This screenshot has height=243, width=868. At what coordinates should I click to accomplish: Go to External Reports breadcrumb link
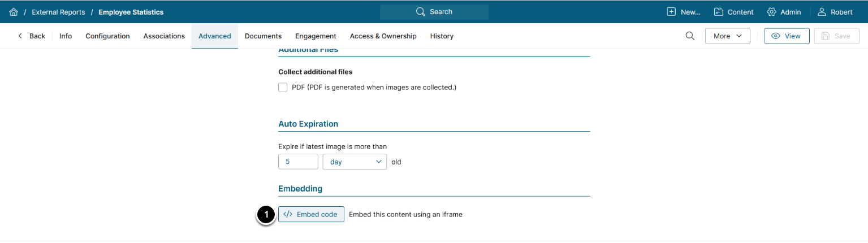(x=58, y=12)
